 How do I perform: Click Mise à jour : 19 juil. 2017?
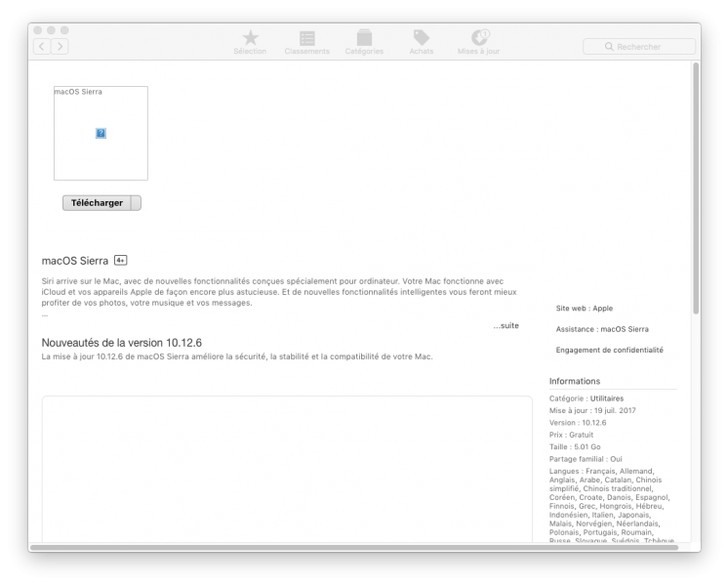point(592,410)
